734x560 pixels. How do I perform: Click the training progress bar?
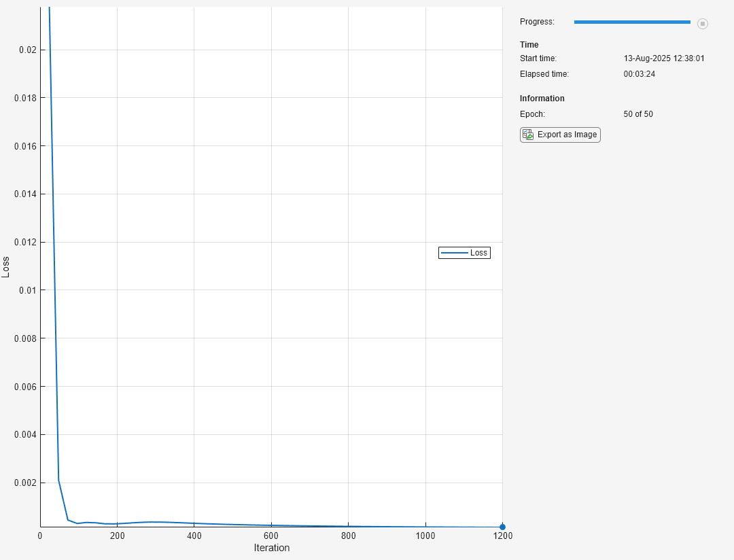(x=632, y=22)
